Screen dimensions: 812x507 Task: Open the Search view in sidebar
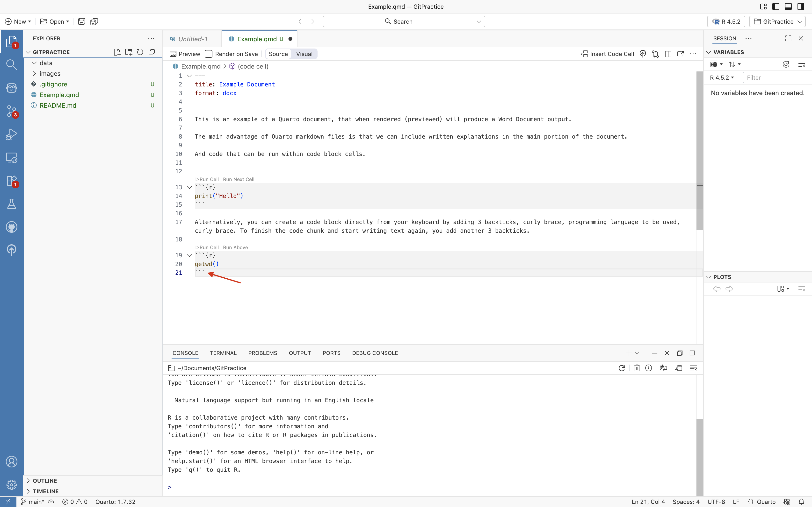(x=11, y=64)
